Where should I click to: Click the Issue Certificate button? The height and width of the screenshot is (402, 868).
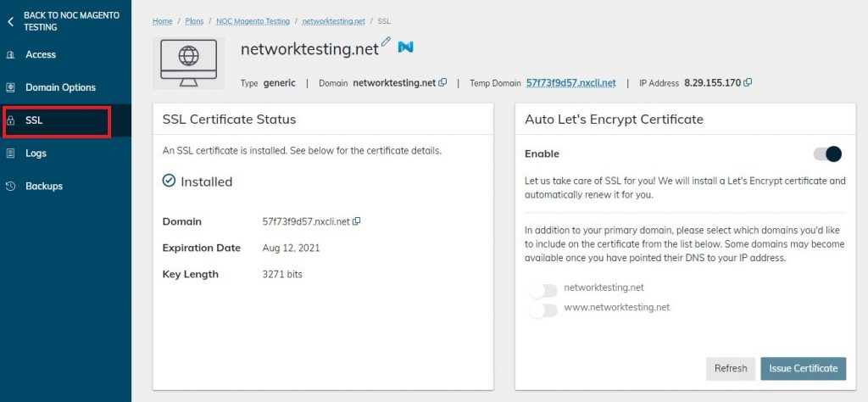(804, 368)
